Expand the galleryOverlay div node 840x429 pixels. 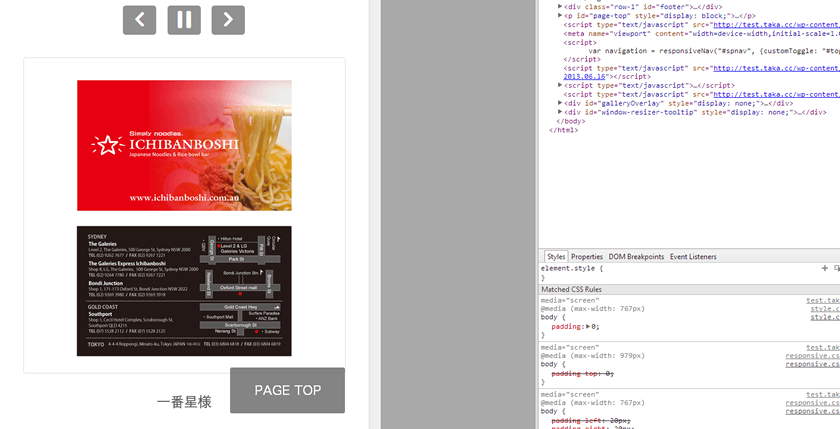[x=560, y=103]
